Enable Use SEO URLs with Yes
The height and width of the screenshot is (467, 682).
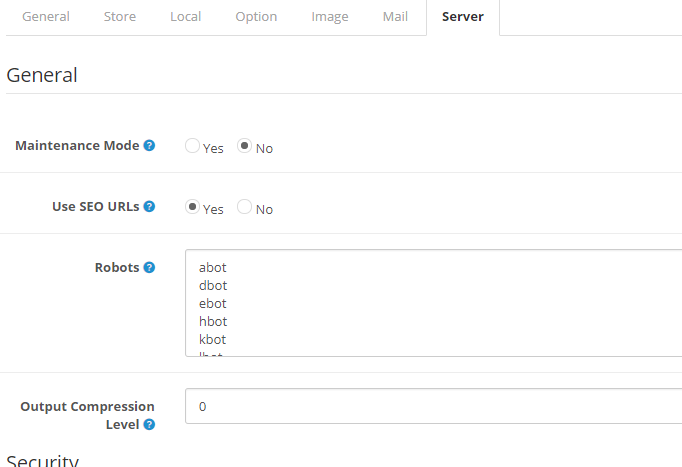click(192, 207)
